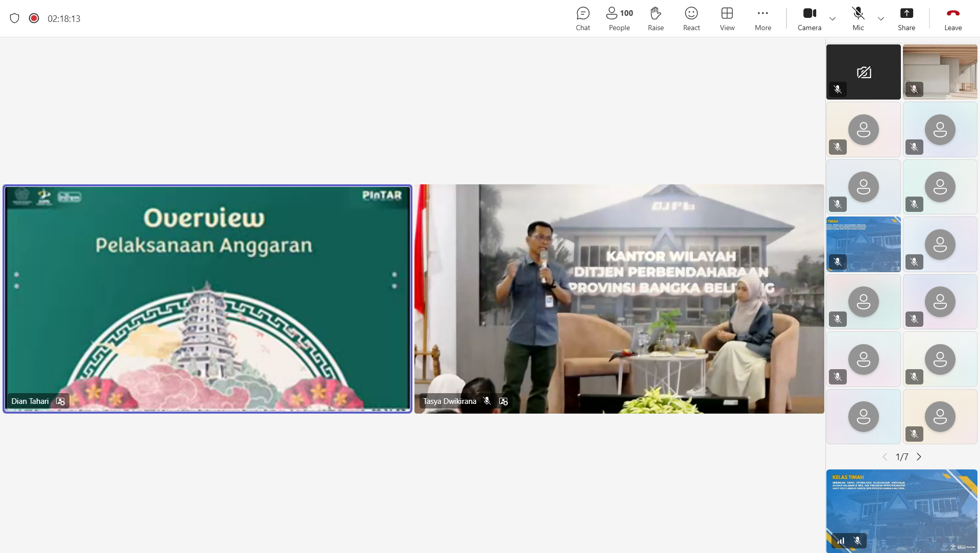The width and height of the screenshot is (980, 553).
Task: Click the muted mic icon on self-preview
Action: (857, 540)
